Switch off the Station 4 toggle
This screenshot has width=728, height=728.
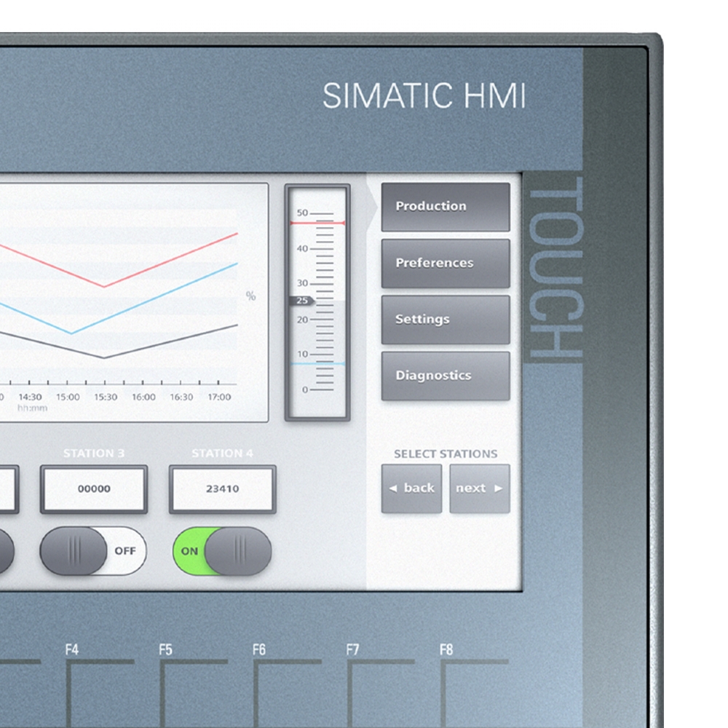(x=222, y=551)
